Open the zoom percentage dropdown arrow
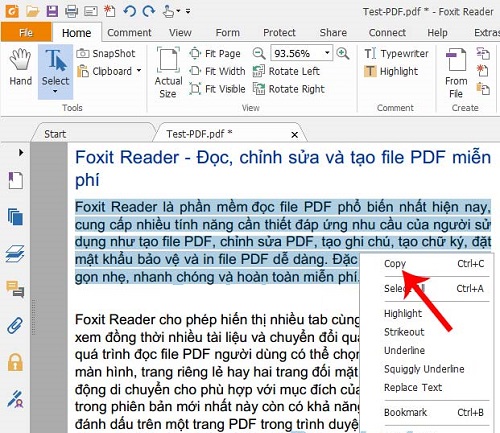 327,53
